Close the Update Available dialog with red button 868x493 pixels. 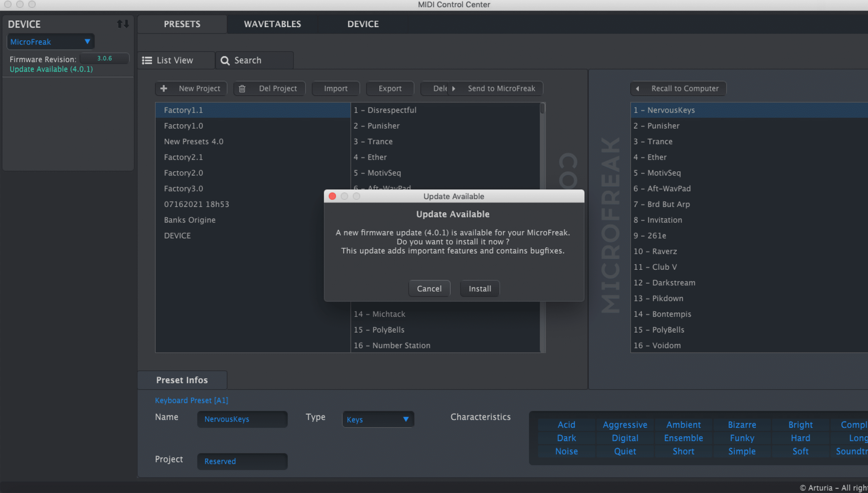pyautogui.click(x=332, y=196)
